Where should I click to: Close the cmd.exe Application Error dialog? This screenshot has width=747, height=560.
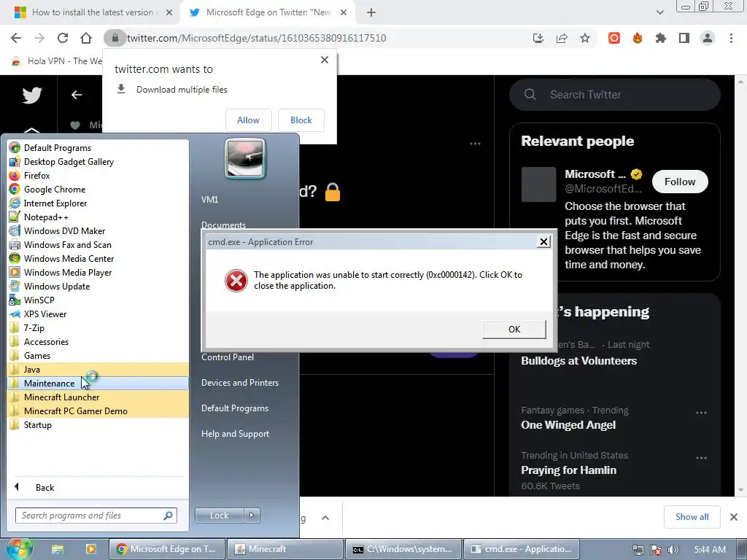(543, 242)
